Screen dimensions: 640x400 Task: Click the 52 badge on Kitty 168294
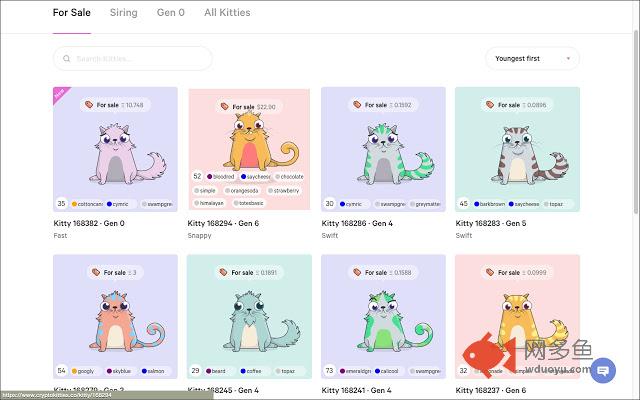pos(197,176)
